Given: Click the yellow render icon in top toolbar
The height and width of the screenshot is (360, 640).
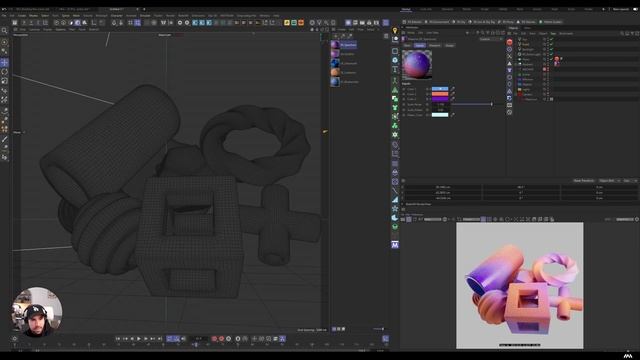Looking at the screenshot, I should coord(287,22).
